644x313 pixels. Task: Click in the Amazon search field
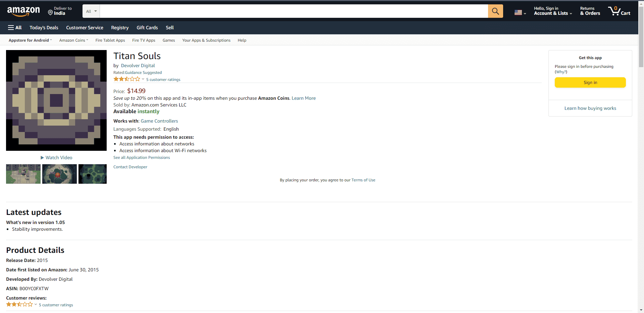[294, 11]
